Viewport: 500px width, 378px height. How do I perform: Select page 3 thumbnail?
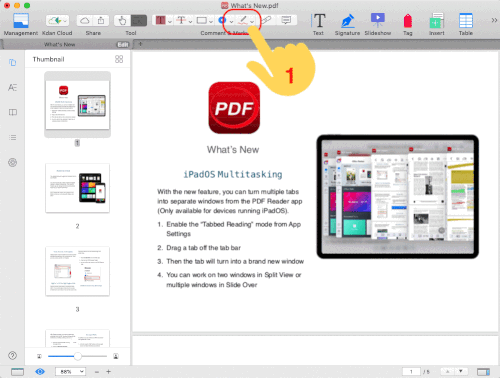point(77,271)
